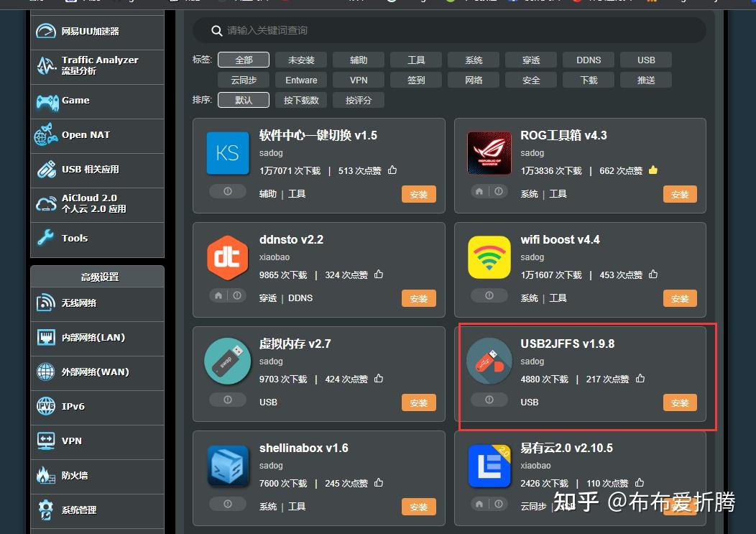Open info for shellinabox
Screen dimensions: 756x534
pyautogui.click(x=228, y=504)
